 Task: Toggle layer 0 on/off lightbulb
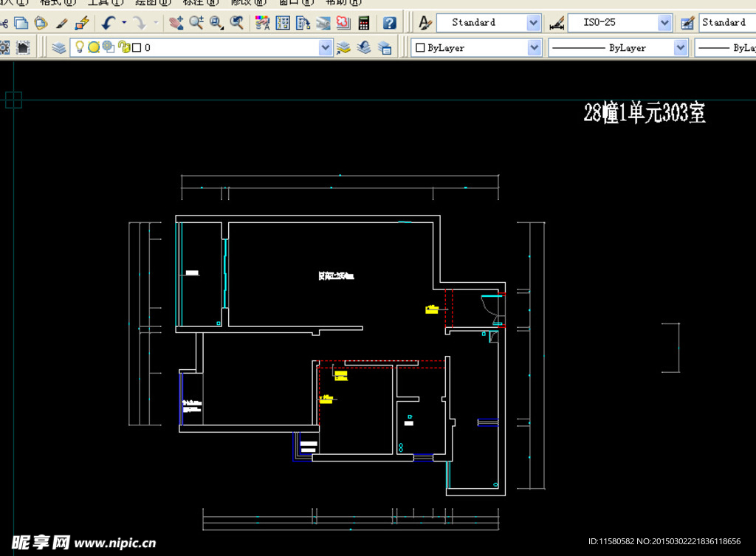pyautogui.click(x=80, y=48)
